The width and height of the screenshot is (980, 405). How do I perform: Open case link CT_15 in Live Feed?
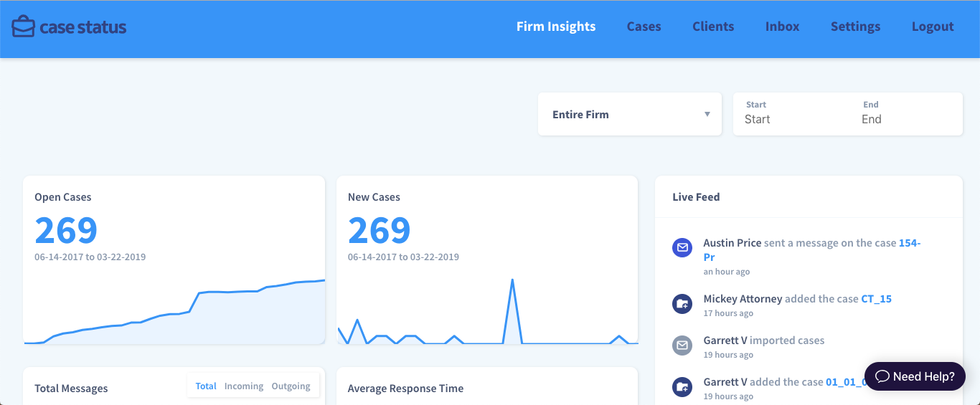[876, 299]
